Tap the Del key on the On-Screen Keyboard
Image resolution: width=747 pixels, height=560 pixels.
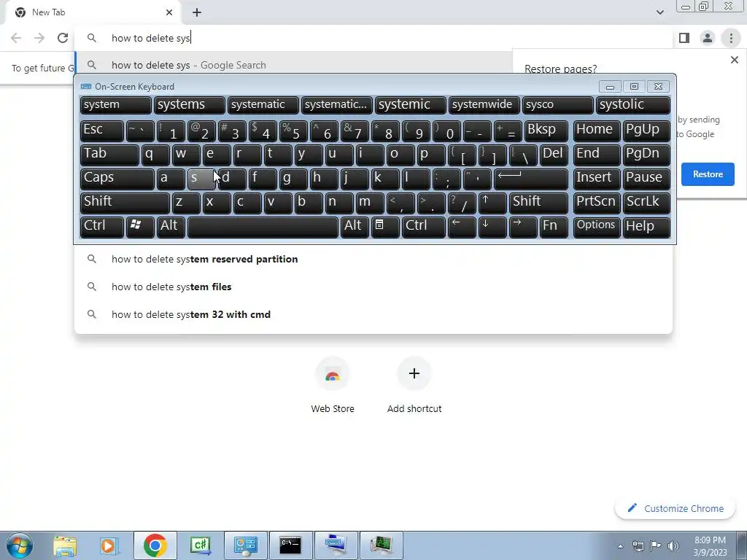pyautogui.click(x=554, y=155)
